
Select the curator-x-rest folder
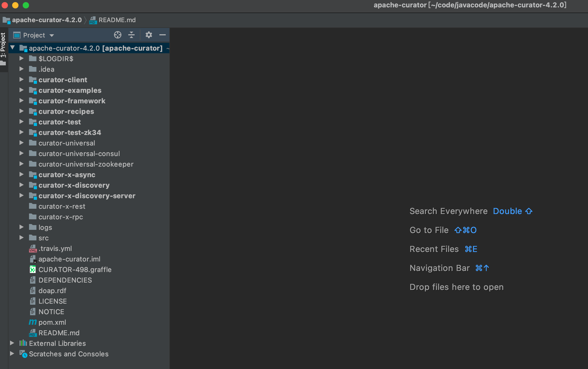(62, 206)
